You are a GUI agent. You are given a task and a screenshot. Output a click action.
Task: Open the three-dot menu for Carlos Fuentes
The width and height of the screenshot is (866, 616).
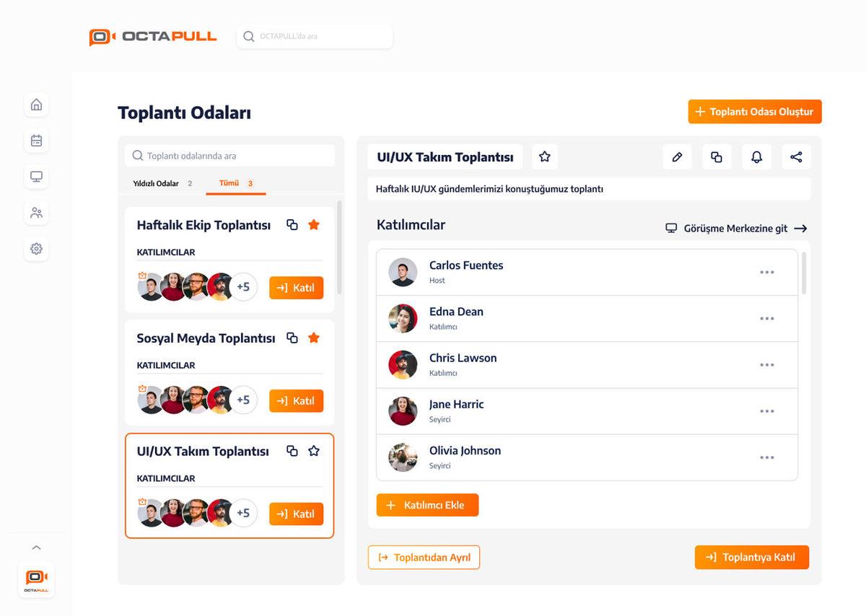tap(767, 272)
